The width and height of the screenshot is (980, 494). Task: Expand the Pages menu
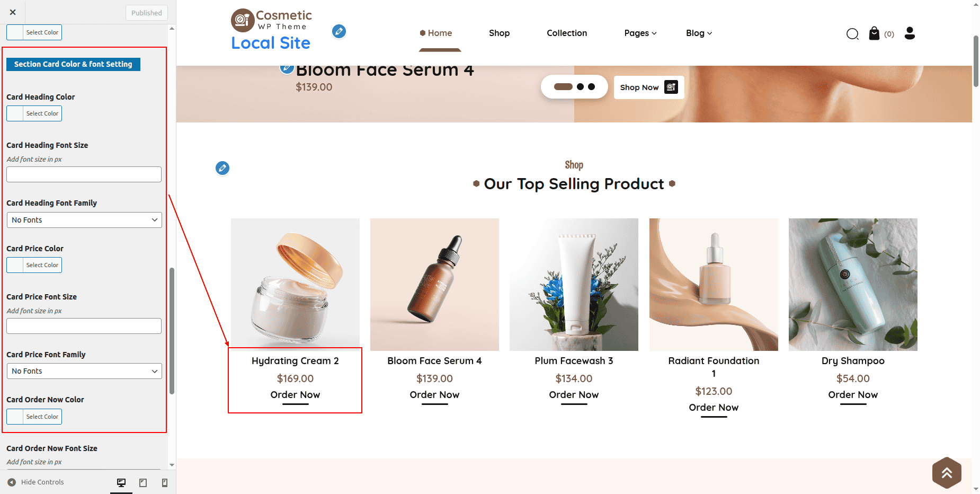[640, 33]
